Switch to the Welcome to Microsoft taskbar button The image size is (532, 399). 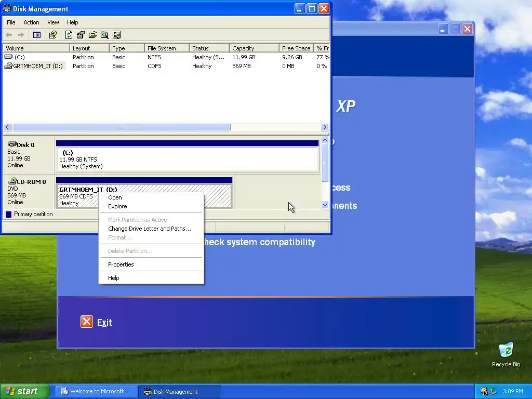pyautogui.click(x=97, y=392)
